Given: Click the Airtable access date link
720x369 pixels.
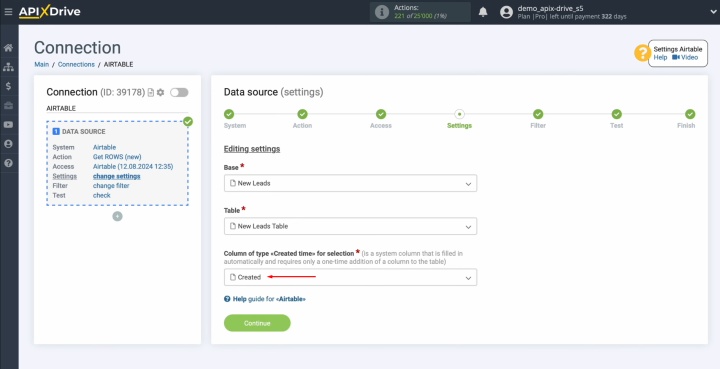Looking at the screenshot, I should 133,167.
